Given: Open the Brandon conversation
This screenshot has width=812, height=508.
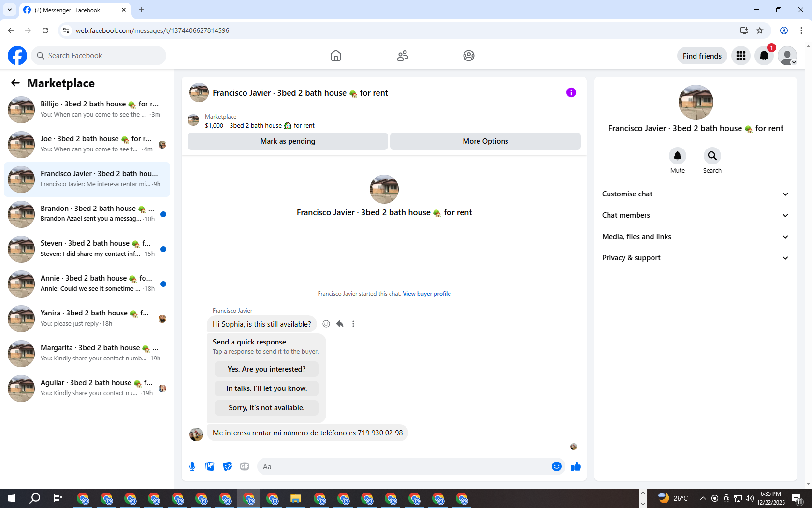Looking at the screenshot, I should (87, 214).
